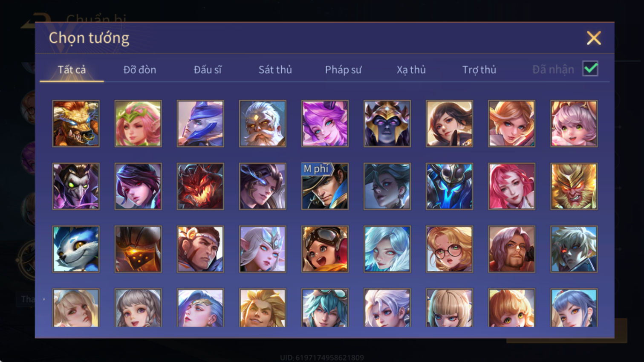Open the Sát thủ tab
644x362 pixels.
coord(275,70)
